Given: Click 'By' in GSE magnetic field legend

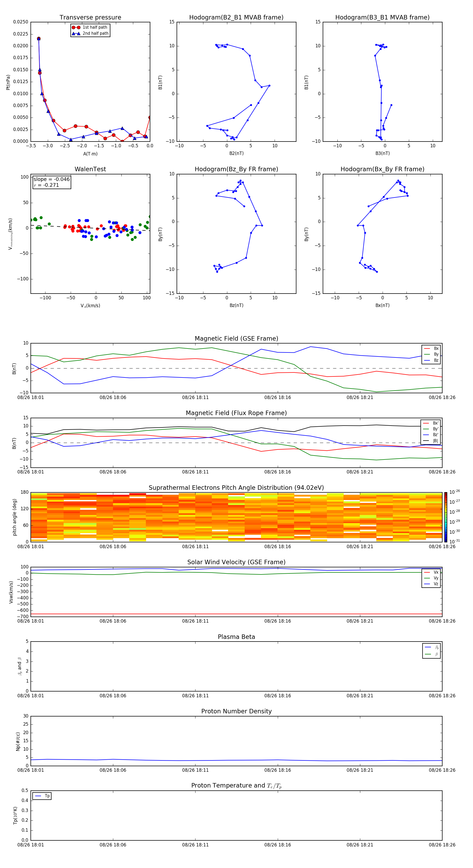Looking at the screenshot, I should [x=436, y=355].
